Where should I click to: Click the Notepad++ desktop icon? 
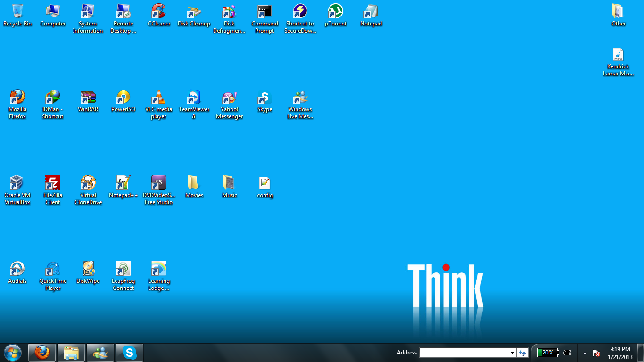coord(123,183)
